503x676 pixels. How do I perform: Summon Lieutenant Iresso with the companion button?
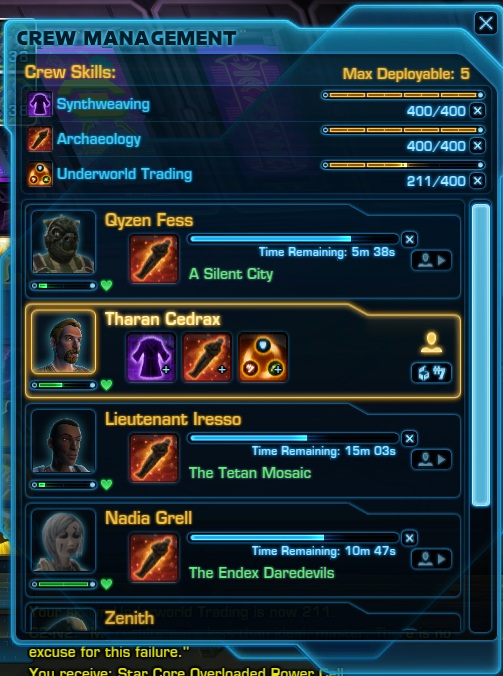(431, 460)
